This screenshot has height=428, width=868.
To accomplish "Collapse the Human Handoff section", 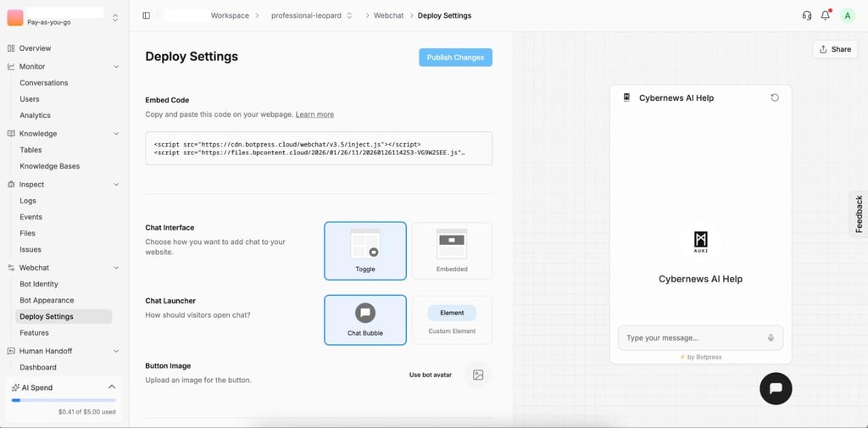I will 116,351.
